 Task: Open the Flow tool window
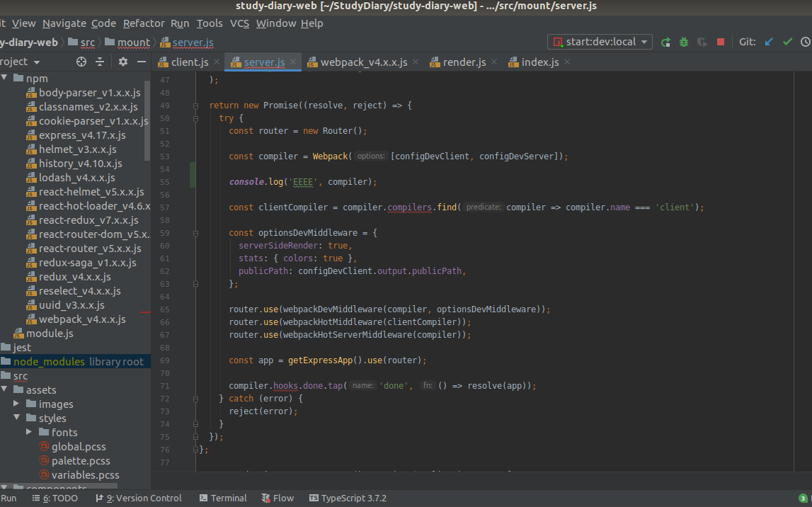(x=278, y=499)
